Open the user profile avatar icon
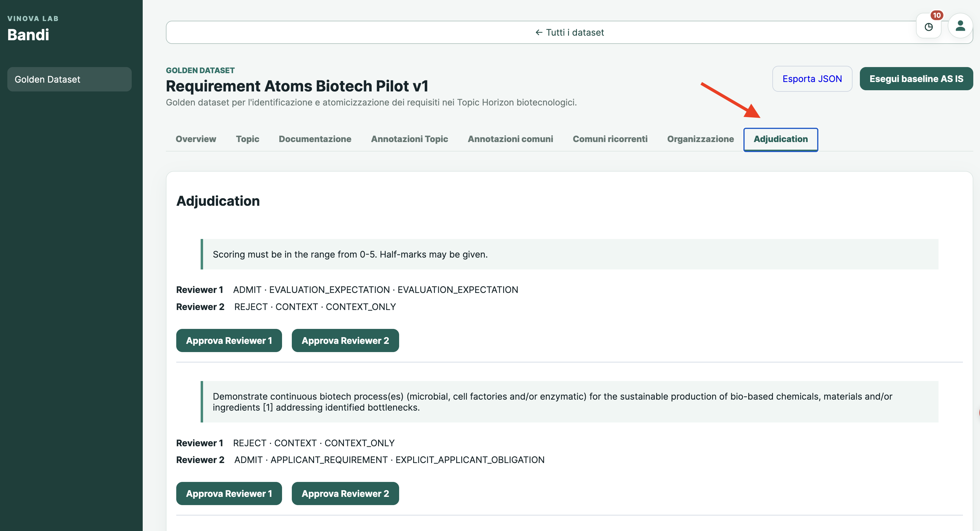The image size is (980, 531). (x=960, y=26)
